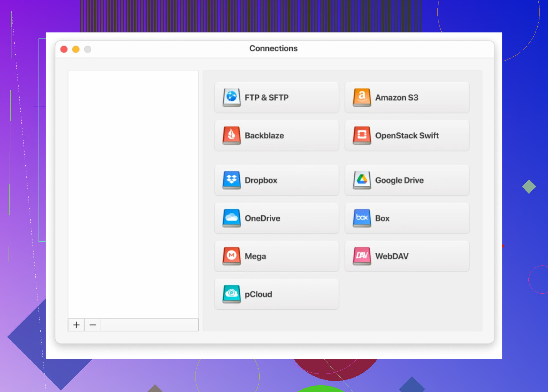Click the OneDrive cloud icon
The image size is (548, 392).
[x=232, y=218]
